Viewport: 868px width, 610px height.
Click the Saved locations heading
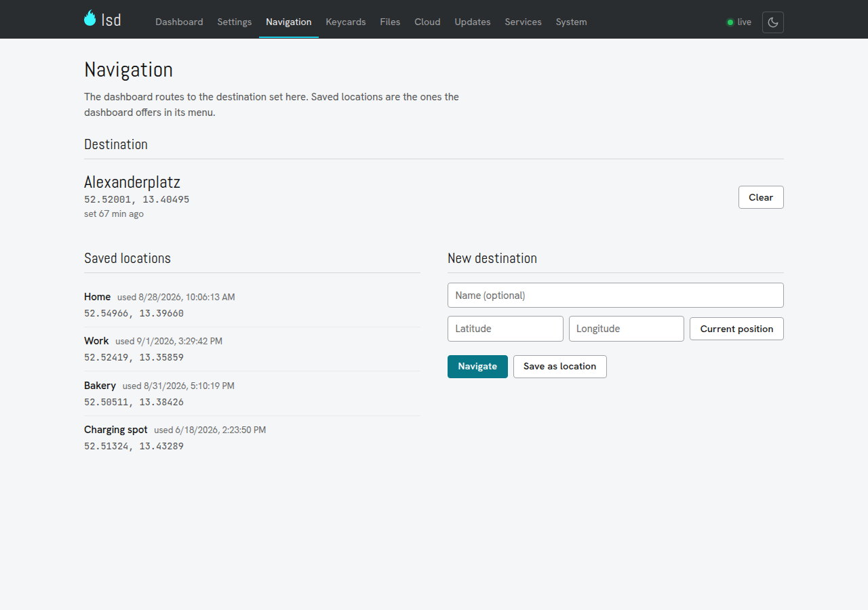pos(127,258)
